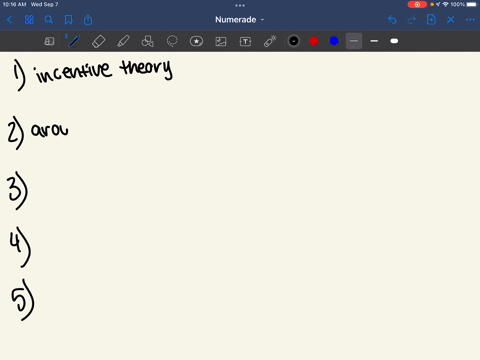Select the Eraser tool
Screen dimensions: 480x360
98,41
